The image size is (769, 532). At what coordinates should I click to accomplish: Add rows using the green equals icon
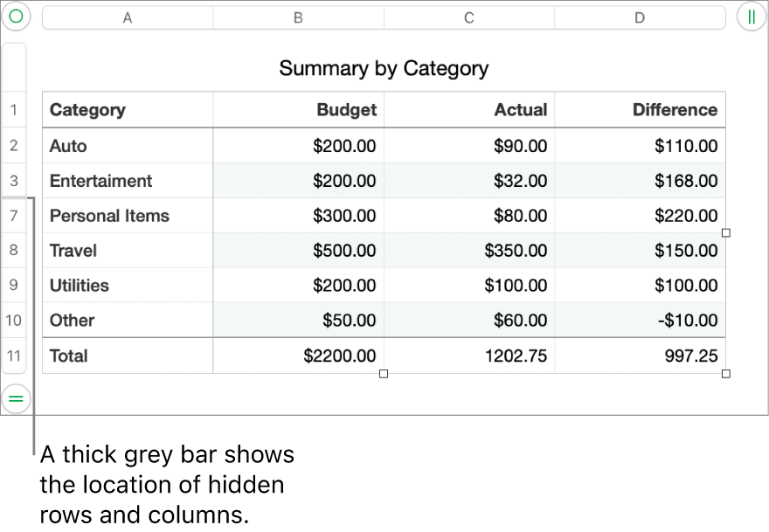(16, 399)
